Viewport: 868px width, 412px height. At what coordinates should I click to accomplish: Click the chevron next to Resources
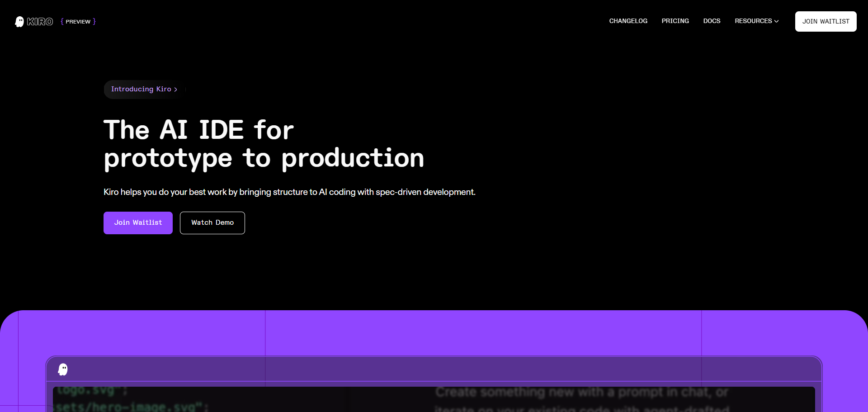pyautogui.click(x=776, y=21)
